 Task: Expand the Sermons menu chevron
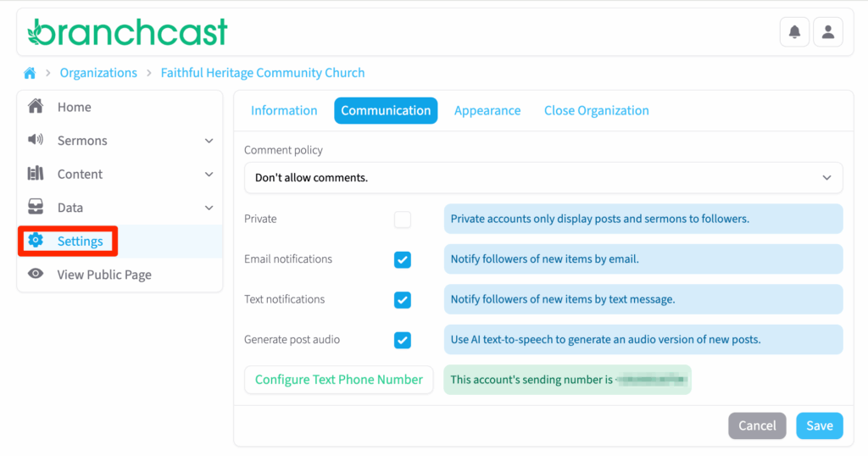(x=209, y=141)
